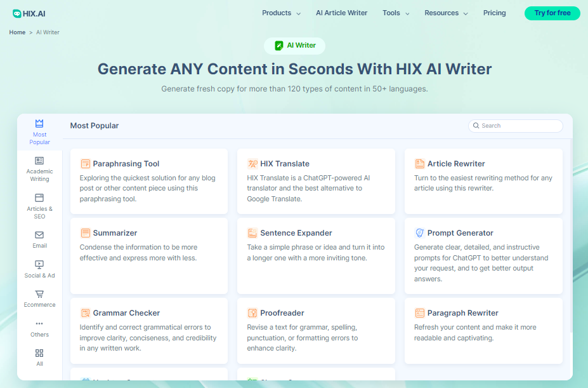Screen dimensions: 588x388
Task: Select the Others sidebar category
Action: (x=39, y=327)
